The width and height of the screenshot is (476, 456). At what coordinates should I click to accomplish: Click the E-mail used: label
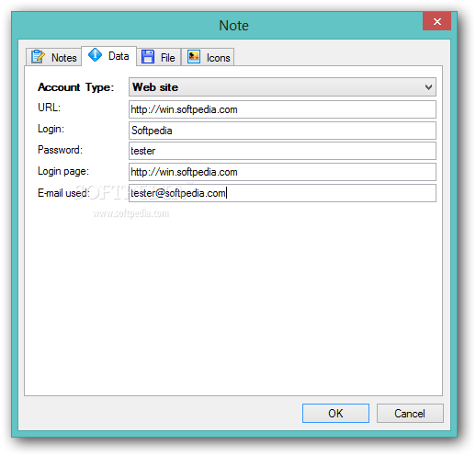pyautogui.click(x=63, y=193)
